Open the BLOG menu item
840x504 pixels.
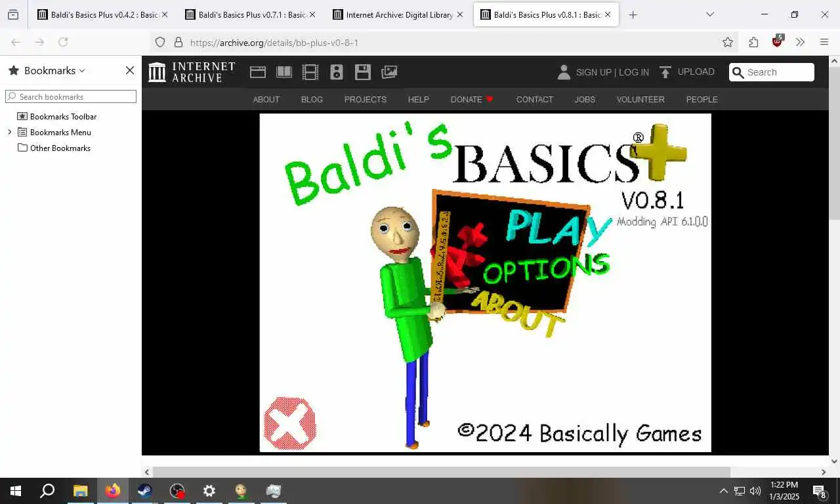pos(312,99)
